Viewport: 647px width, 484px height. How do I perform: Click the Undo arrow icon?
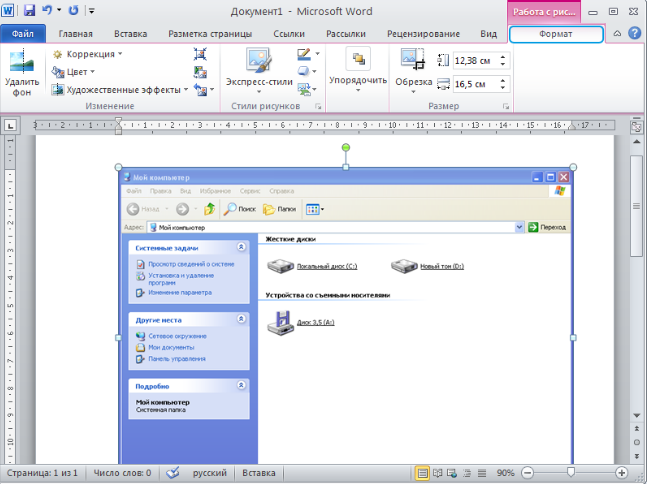47,10
